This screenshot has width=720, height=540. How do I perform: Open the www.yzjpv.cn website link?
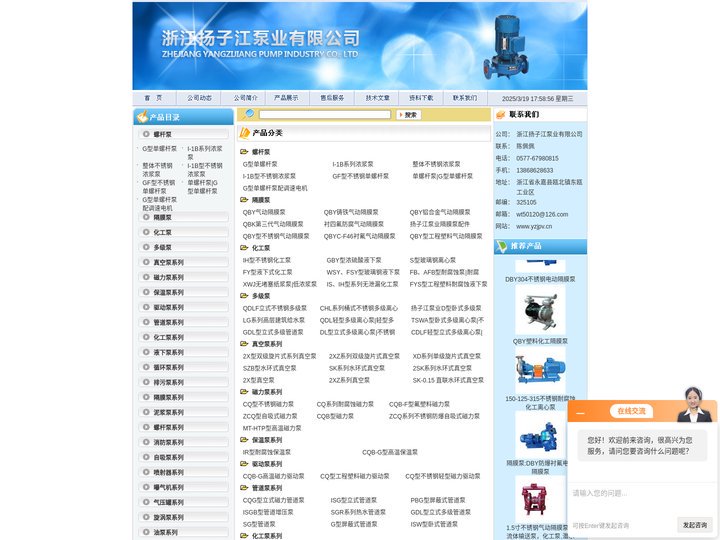click(534, 226)
